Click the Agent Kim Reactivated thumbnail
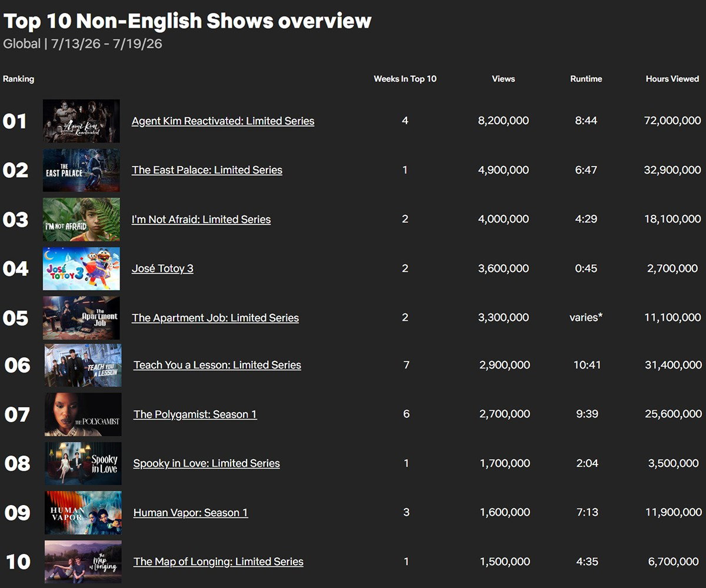This screenshot has width=706, height=588. [81, 121]
